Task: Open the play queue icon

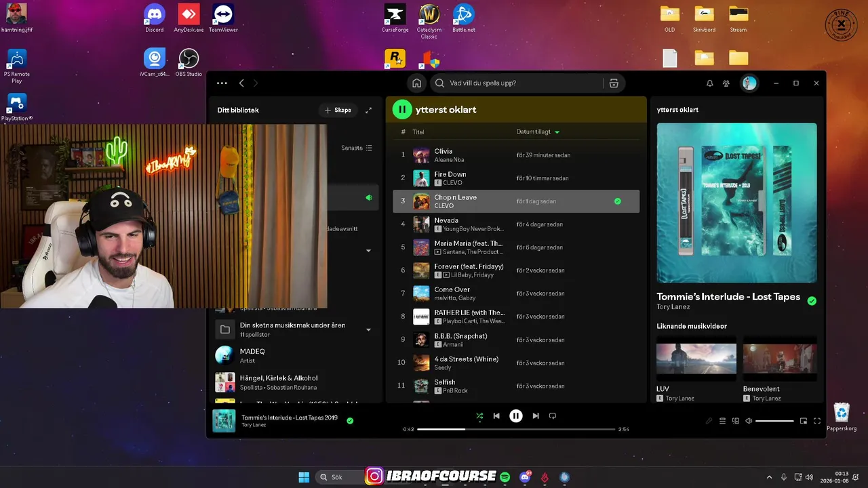Action: tap(723, 421)
